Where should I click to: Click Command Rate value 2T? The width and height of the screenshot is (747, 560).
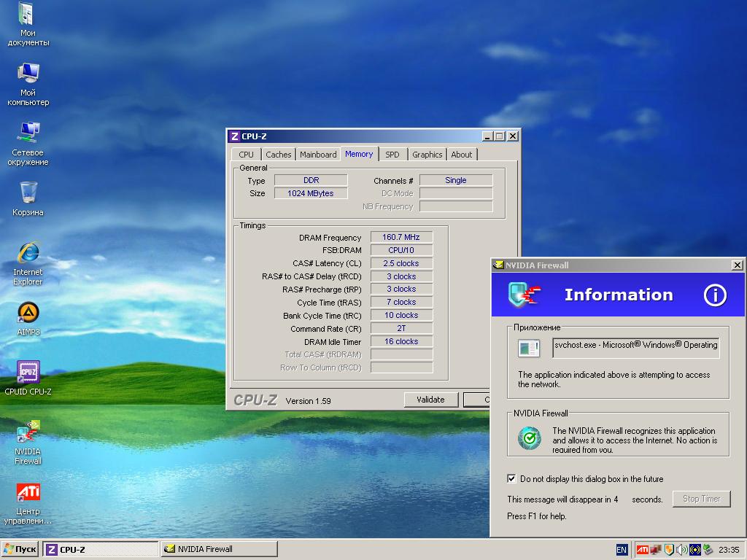coord(402,329)
